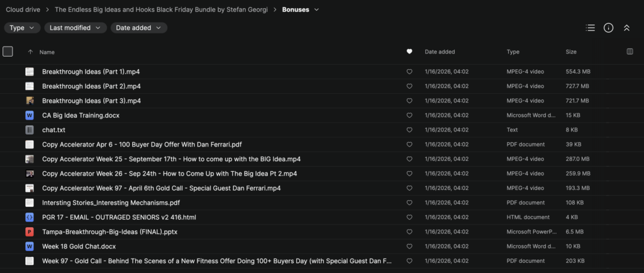Select Intersting Stories_Interesting Mechanisms.pdf name
The height and width of the screenshot is (273, 644).
tap(111, 203)
